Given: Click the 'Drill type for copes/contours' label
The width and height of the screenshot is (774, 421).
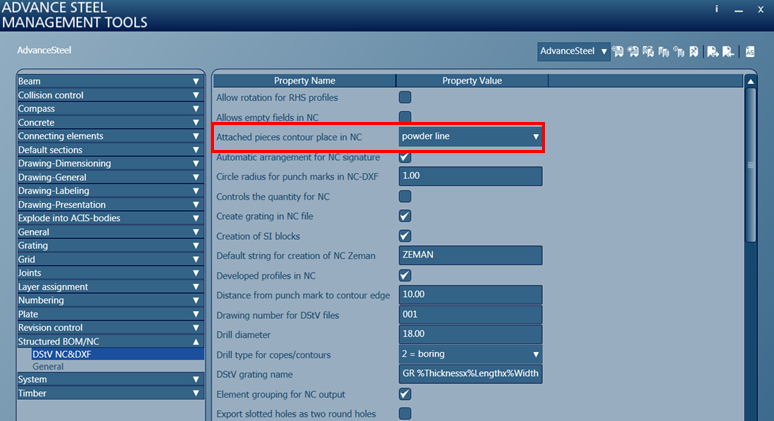Looking at the screenshot, I should (x=273, y=355).
